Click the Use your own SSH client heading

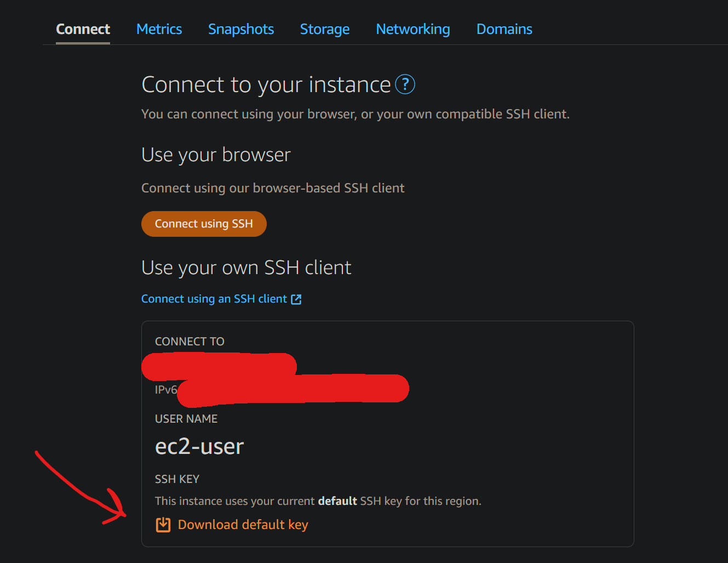[246, 268]
